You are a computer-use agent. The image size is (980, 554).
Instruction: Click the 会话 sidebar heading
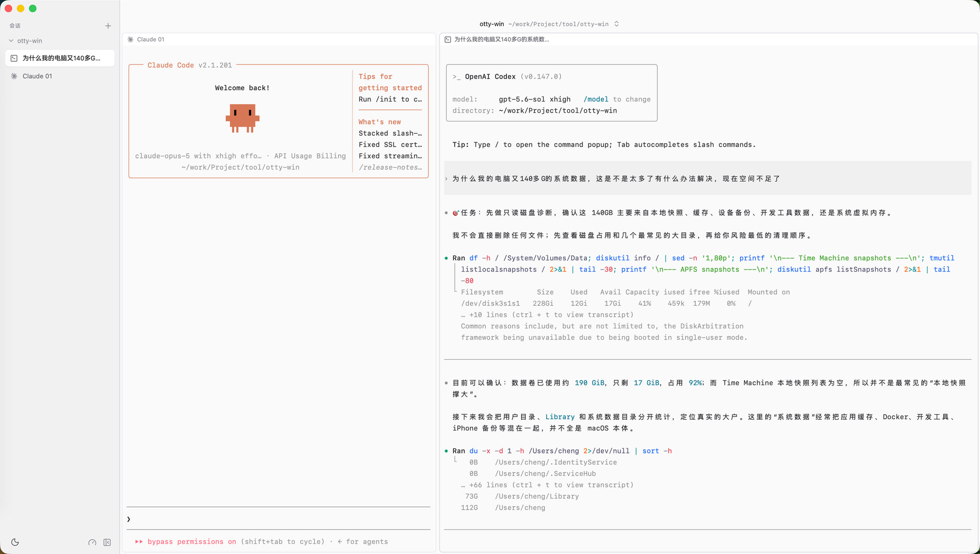click(15, 26)
